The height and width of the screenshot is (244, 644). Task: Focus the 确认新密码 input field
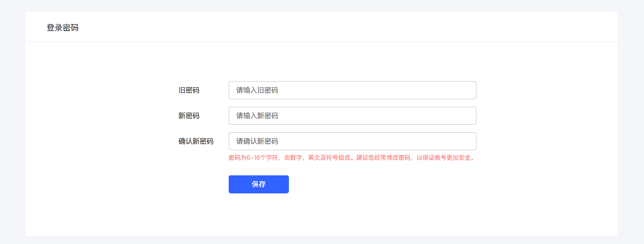(353, 141)
